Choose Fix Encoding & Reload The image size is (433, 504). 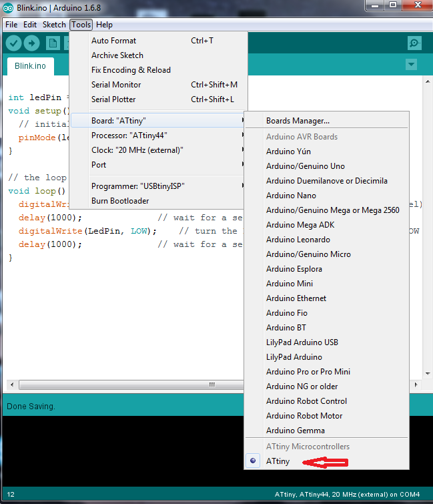pyautogui.click(x=158, y=70)
